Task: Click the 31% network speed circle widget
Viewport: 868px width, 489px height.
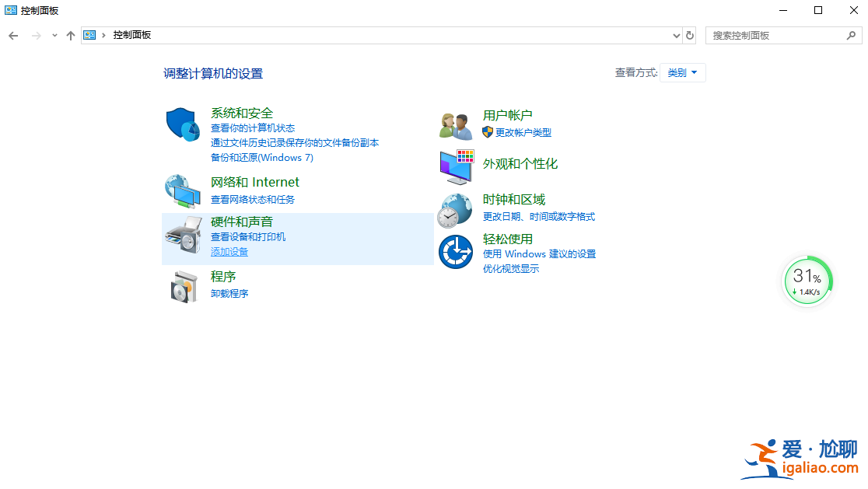Action: pos(807,281)
